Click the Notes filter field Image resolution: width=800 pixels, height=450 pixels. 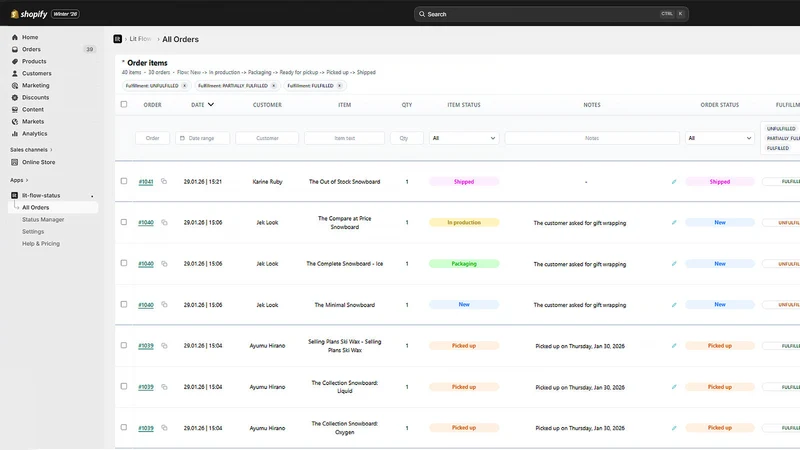coord(592,138)
